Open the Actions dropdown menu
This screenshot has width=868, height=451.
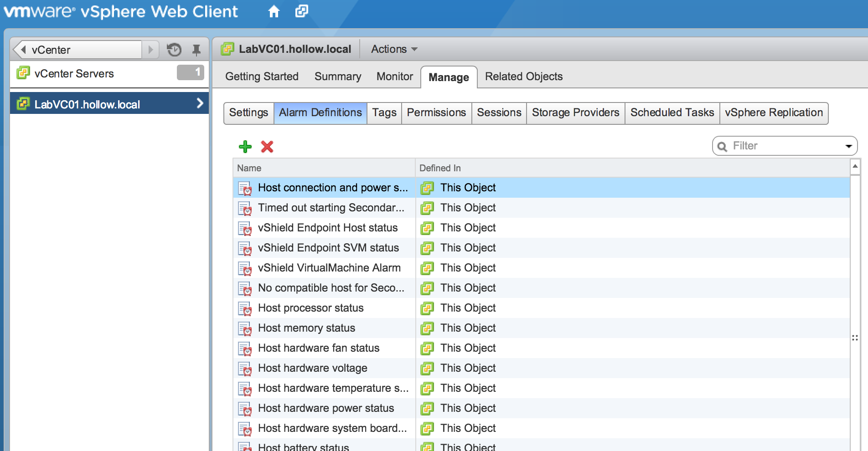click(394, 49)
